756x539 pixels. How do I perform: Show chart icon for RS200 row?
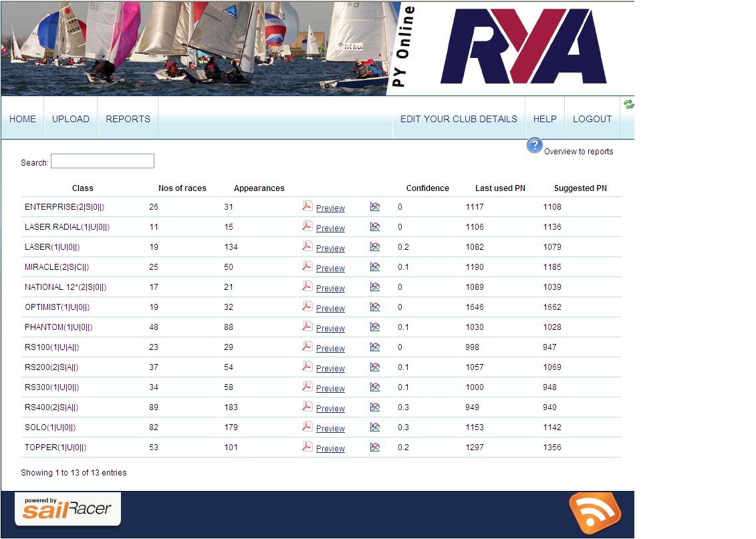coord(374,367)
